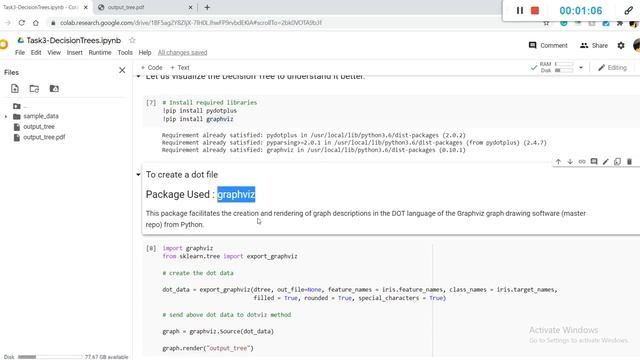Mount Google Drive from Files panel
Viewport: 640px width, 360px height.
pos(54,89)
